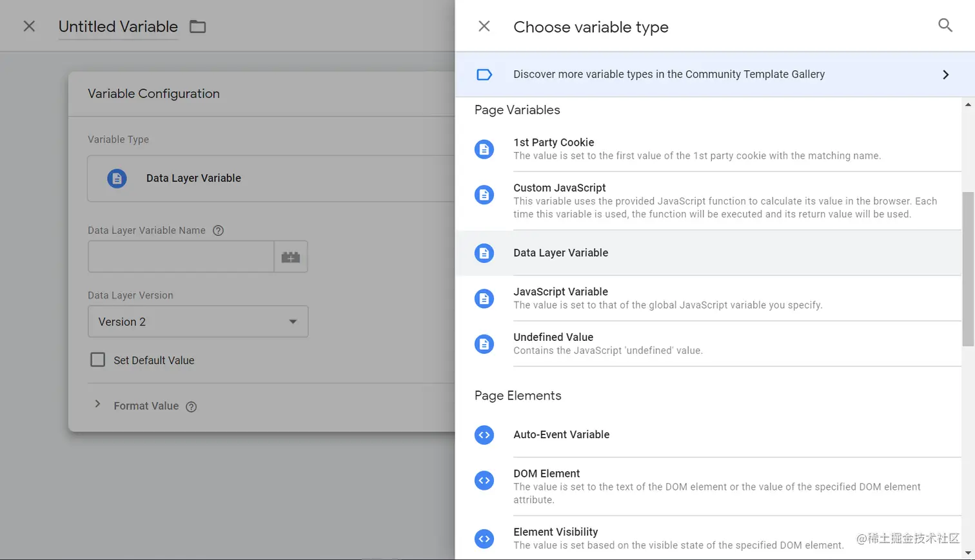Image resolution: width=975 pixels, height=560 pixels.
Task: Click the variable type list scrollbar
Action: tap(968, 269)
